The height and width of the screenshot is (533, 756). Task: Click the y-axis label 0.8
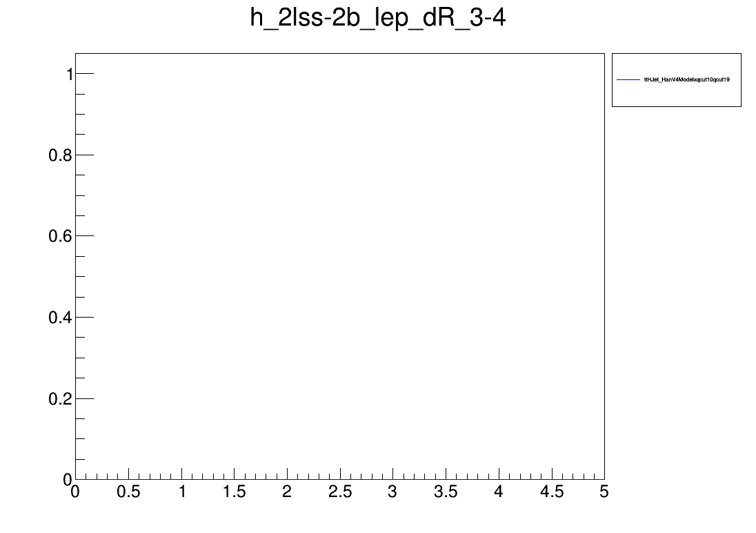(60, 155)
